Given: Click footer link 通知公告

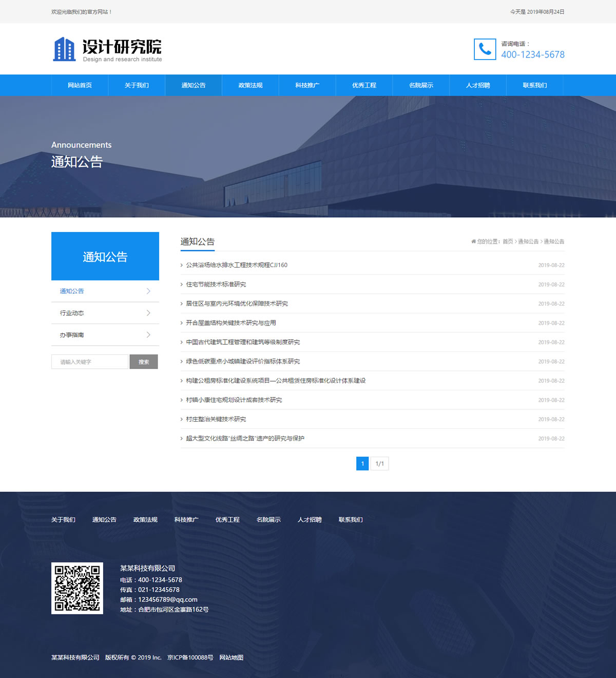Looking at the screenshot, I should pyautogui.click(x=104, y=520).
